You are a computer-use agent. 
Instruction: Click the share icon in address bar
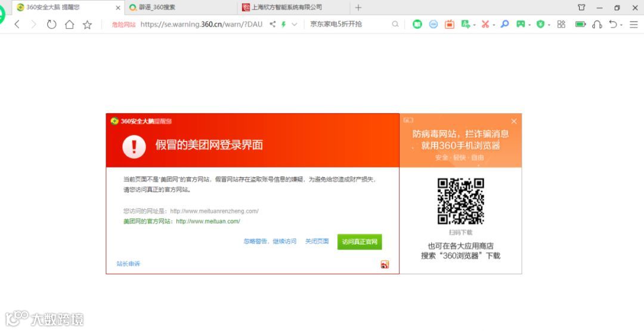[273, 24]
